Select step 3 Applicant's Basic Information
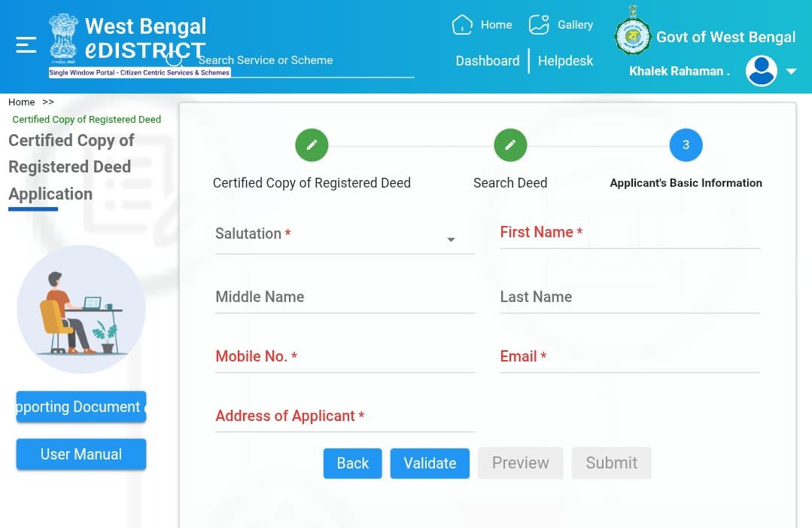This screenshot has width=812, height=528. (x=686, y=145)
